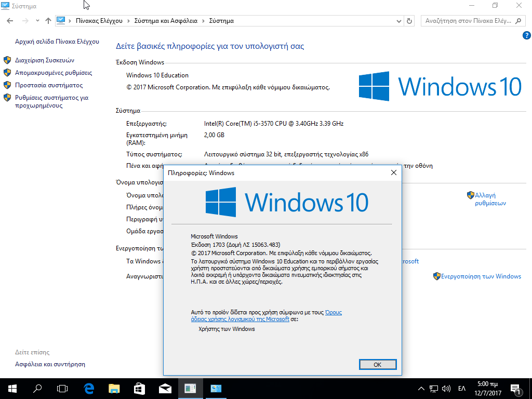
Task: Open clock showing 5:00 πμ
Action: point(487,389)
